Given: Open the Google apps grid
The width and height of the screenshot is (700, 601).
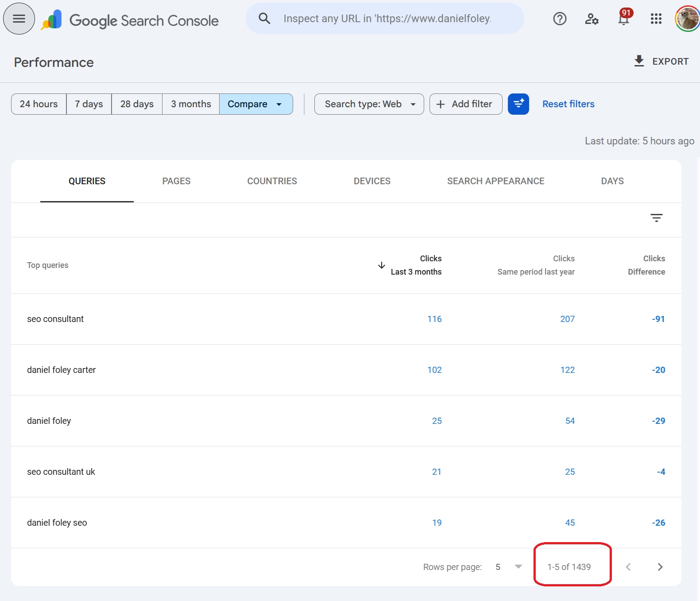Looking at the screenshot, I should point(656,19).
